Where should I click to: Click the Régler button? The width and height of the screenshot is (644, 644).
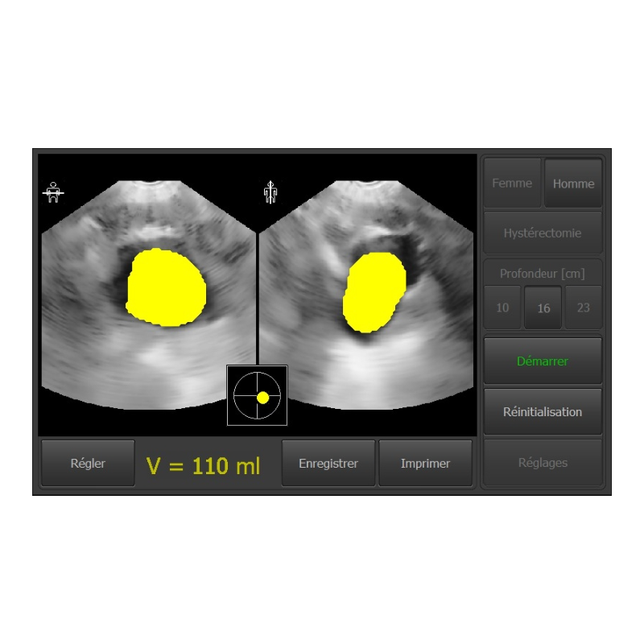click(x=88, y=464)
